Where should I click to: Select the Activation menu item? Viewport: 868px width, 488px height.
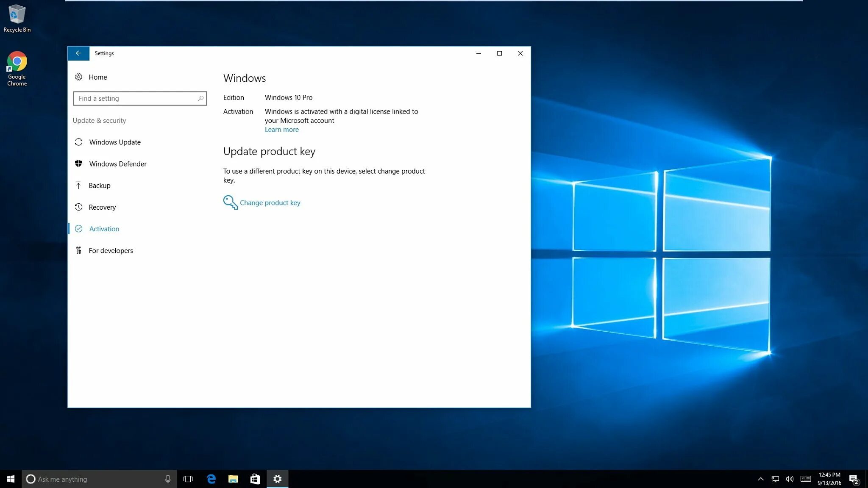104,229
